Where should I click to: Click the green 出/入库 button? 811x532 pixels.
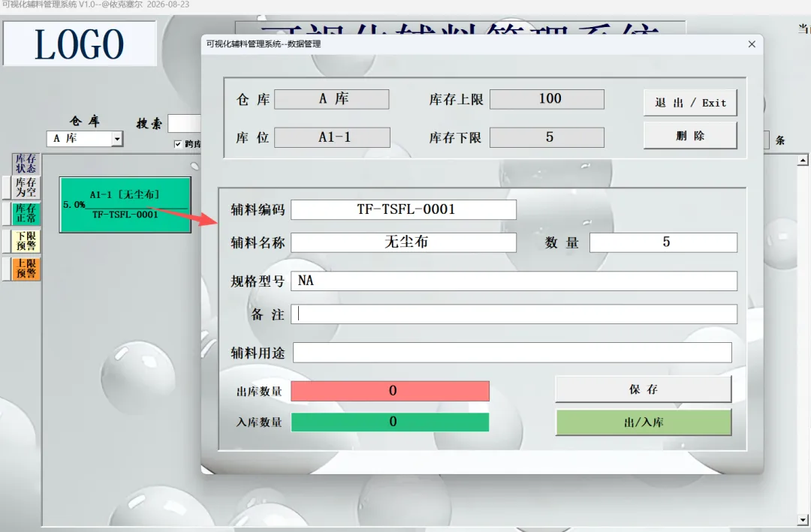click(644, 422)
